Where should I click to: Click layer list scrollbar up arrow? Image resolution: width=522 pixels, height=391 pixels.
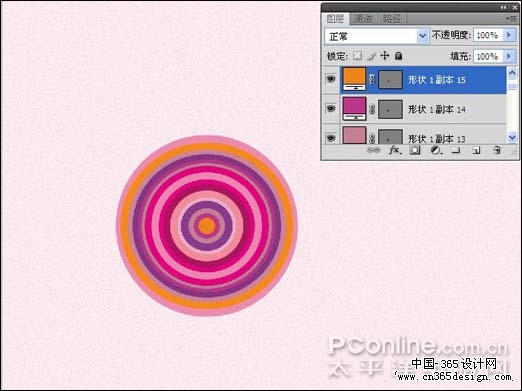point(512,72)
